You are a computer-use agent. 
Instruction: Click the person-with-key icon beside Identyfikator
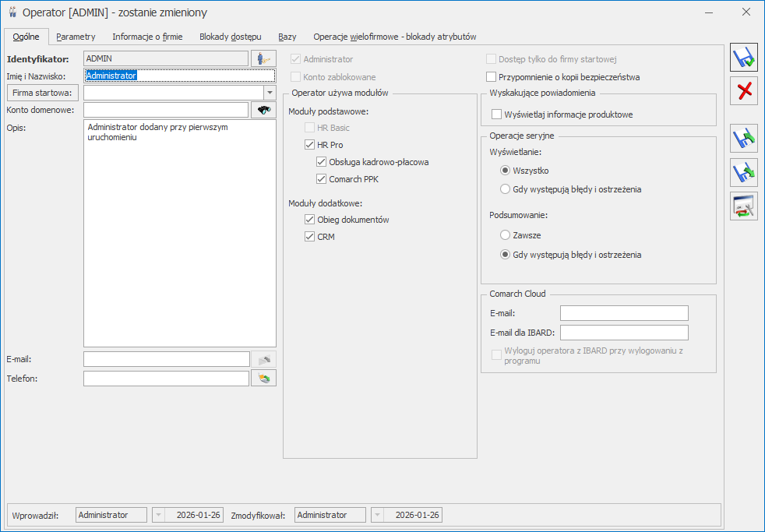click(263, 58)
